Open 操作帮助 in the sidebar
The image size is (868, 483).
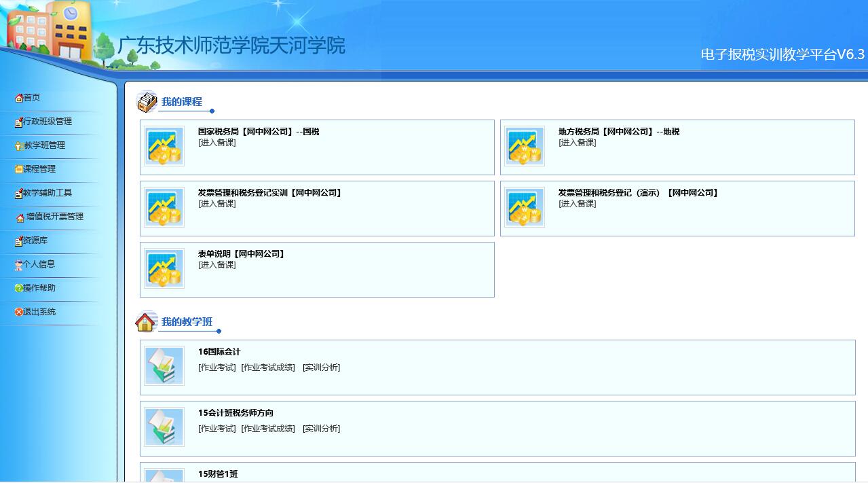pyautogui.click(x=39, y=288)
